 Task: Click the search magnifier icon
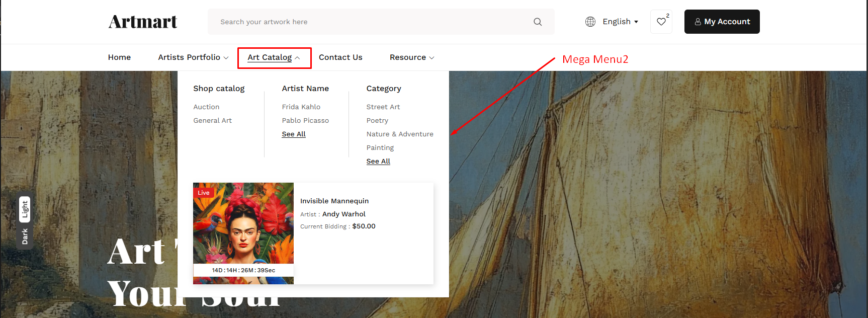(538, 22)
